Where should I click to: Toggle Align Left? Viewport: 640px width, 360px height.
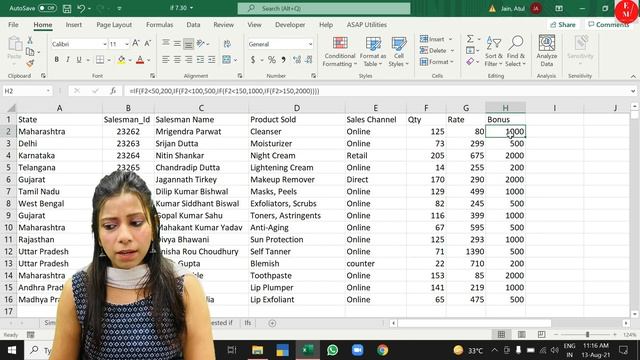[165, 60]
